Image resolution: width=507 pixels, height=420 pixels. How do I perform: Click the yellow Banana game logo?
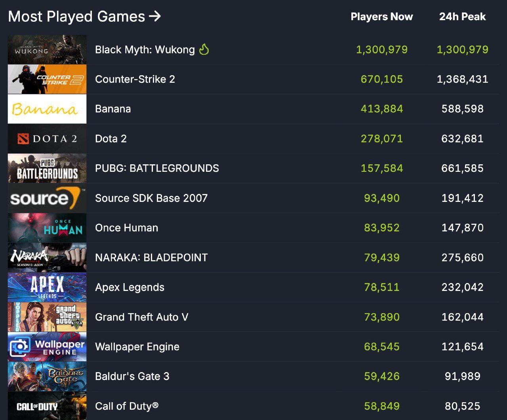pyautogui.click(x=47, y=109)
